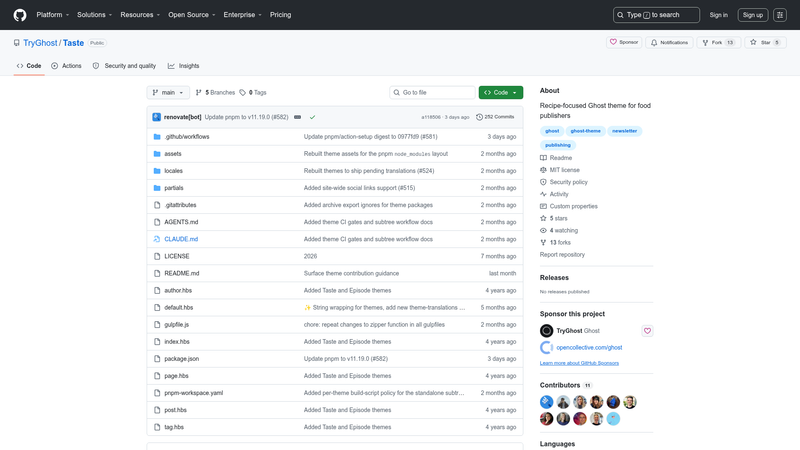800x450 pixels.
Task: Click the .github/workflows folder icon
Action: pos(157,137)
